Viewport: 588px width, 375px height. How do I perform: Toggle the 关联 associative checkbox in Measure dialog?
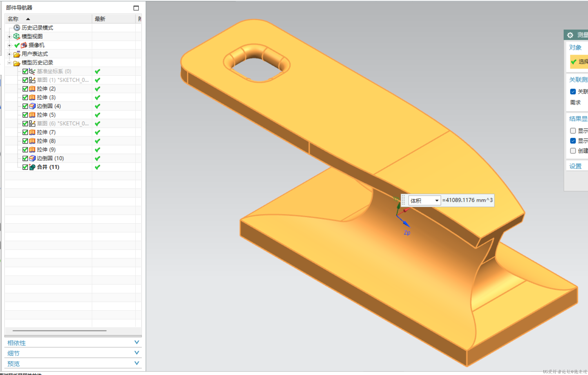(x=573, y=92)
